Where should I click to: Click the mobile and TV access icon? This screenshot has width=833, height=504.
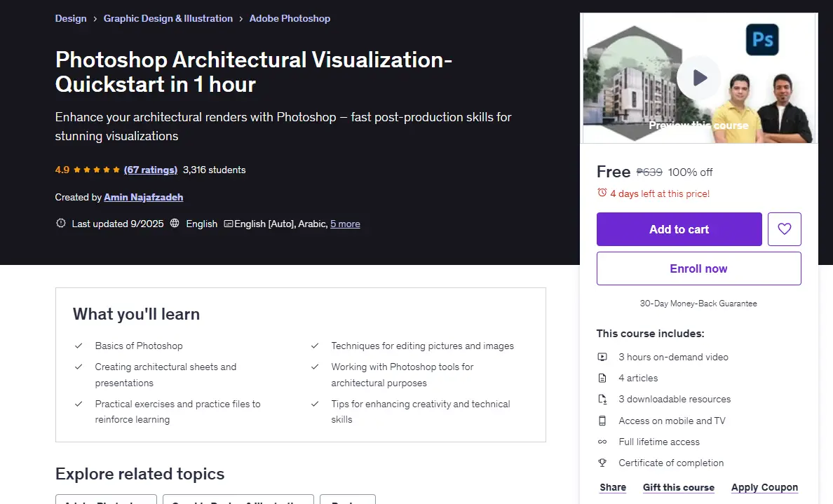(x=602, y=421)
